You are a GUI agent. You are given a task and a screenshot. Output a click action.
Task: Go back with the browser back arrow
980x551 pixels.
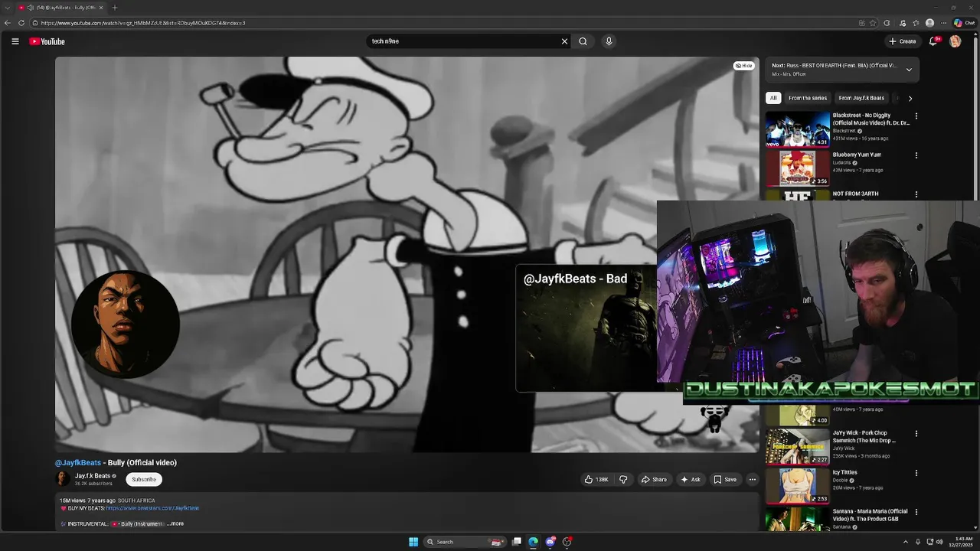pos(8,23)
